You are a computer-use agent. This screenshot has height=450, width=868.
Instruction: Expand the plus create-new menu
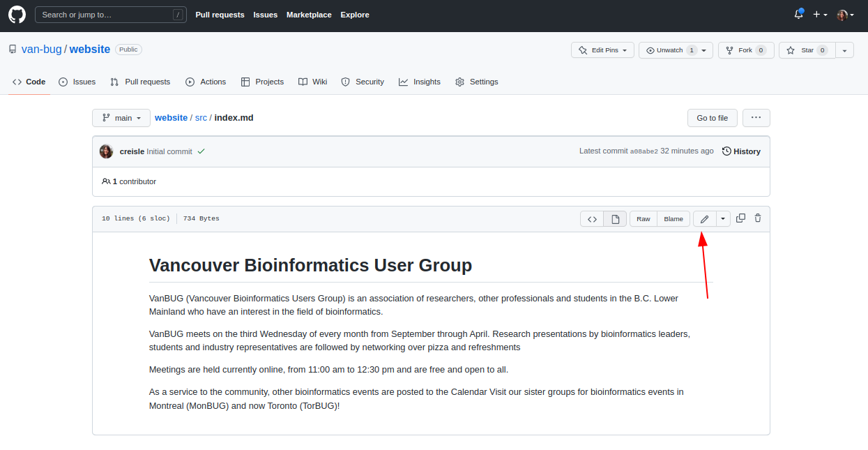click(821, 15)
